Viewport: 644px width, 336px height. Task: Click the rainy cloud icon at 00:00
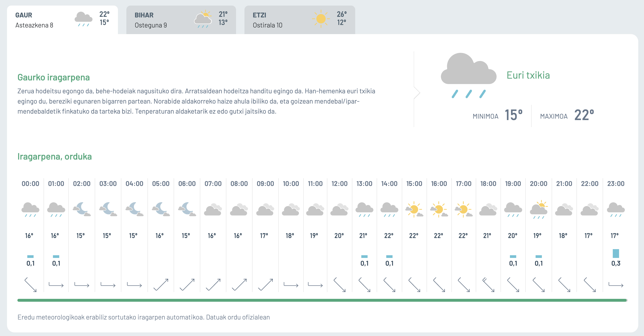click(30, 209)
